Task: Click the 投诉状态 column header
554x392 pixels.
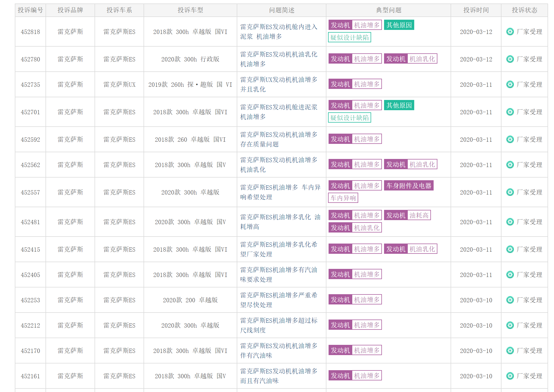Action: pyautogui.click(x=524, y=10)
